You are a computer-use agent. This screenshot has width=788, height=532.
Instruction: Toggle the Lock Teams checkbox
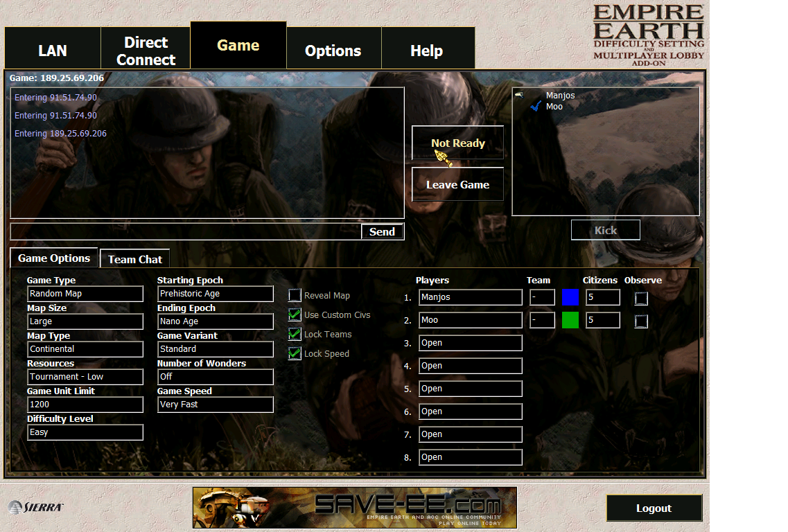(295, 335)
